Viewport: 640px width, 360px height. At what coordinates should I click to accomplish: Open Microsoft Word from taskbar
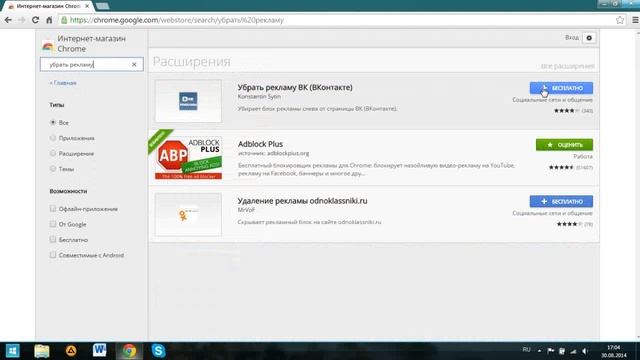point(100,351)
